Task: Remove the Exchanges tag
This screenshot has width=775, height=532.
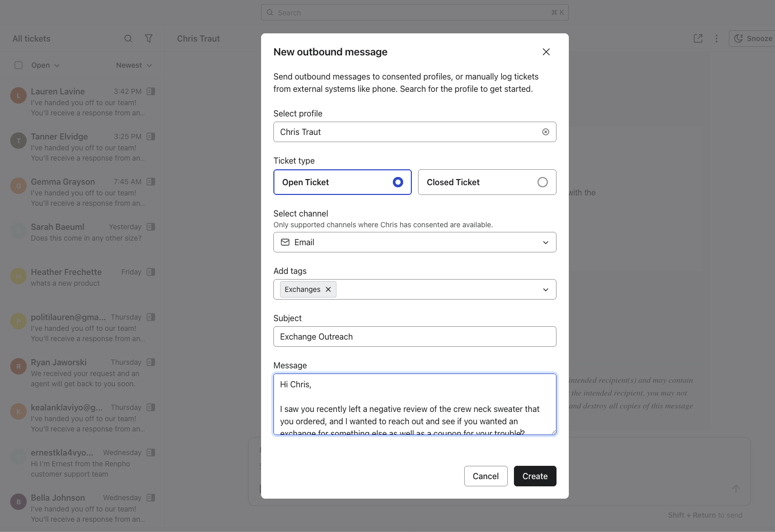Action: [328, 289]
